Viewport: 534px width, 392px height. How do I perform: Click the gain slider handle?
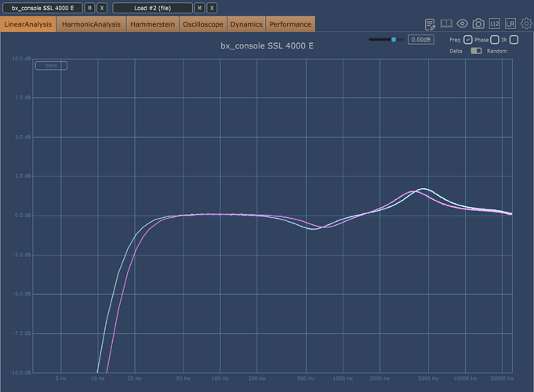(x=394, y=39)
